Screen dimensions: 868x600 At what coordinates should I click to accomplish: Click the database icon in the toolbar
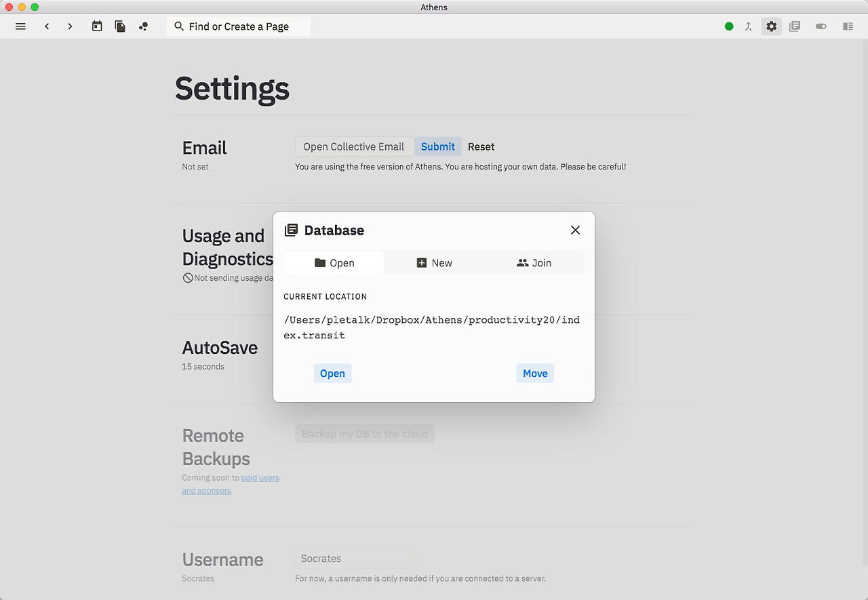(795, 26)
